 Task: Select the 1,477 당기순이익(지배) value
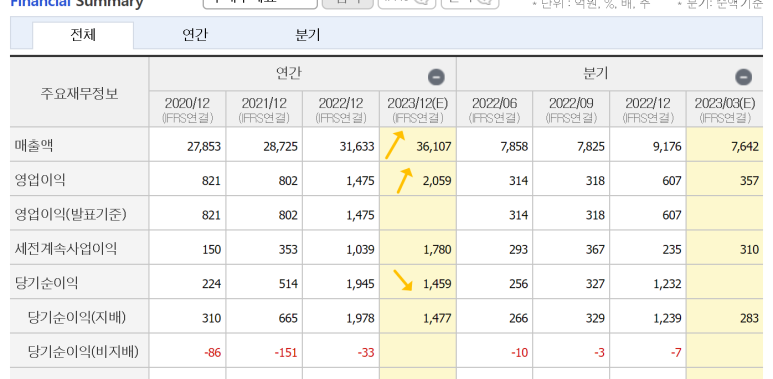pos(437,318)
